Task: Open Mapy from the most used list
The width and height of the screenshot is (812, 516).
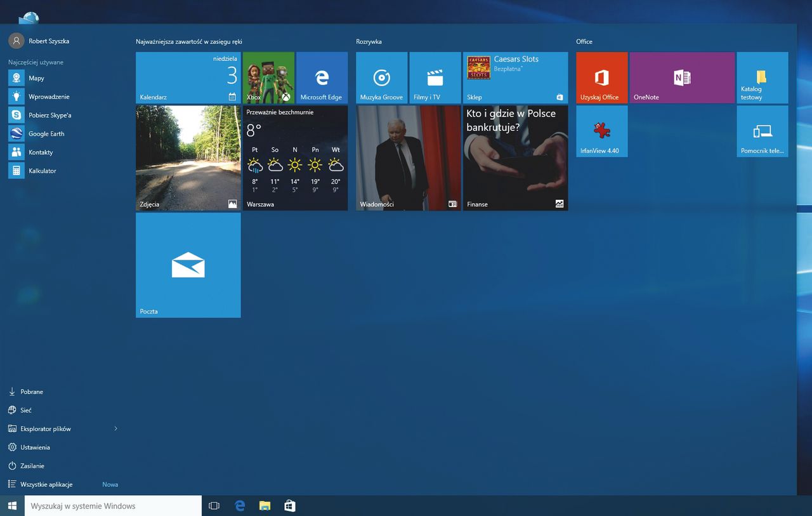Action: coord(63,78)
